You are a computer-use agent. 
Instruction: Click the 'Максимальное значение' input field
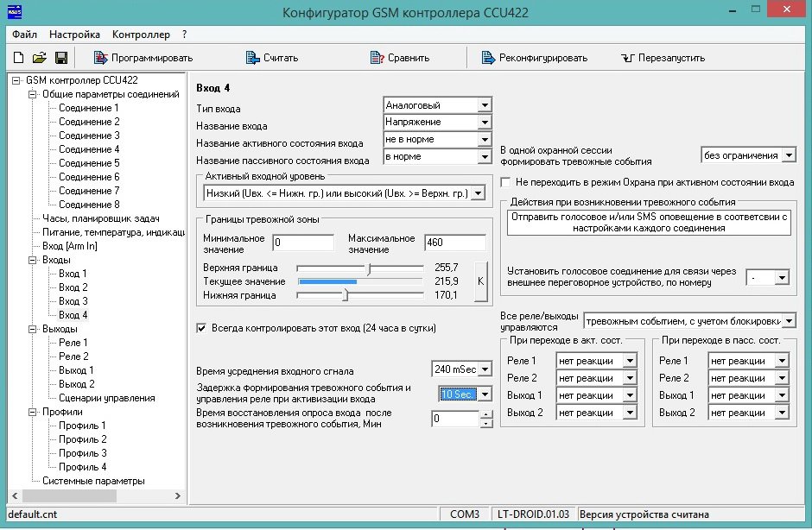click(x=457, y=243)
